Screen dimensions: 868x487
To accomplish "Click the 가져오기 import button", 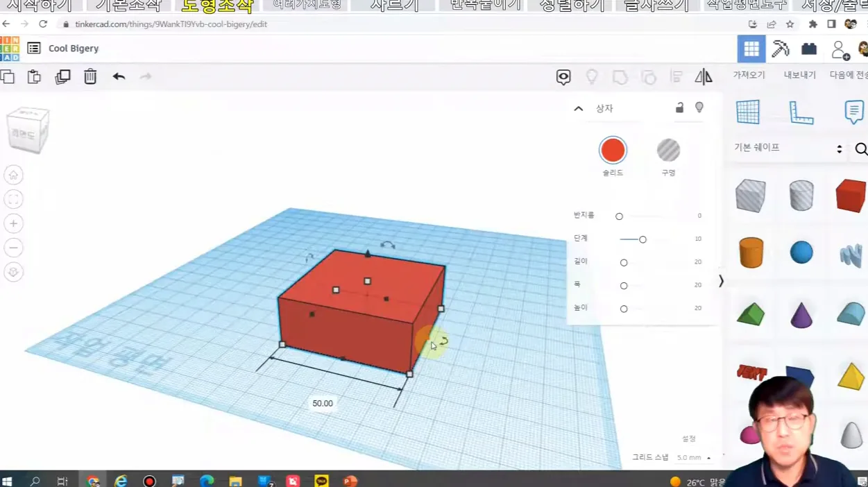I will pos(749,75).
